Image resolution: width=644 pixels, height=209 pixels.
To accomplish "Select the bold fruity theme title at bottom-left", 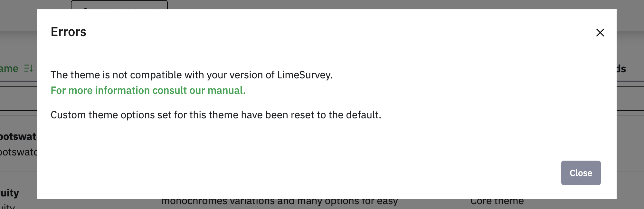I will point(10,193).
